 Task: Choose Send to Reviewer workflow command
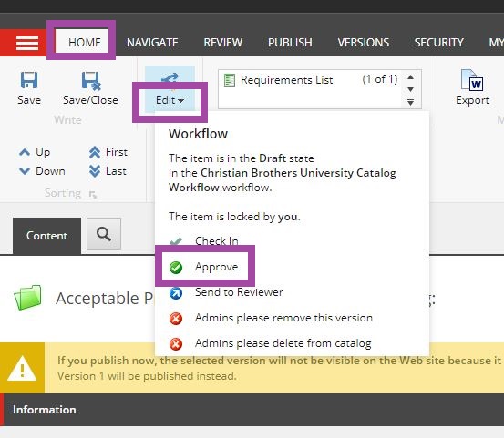point(226,292)
